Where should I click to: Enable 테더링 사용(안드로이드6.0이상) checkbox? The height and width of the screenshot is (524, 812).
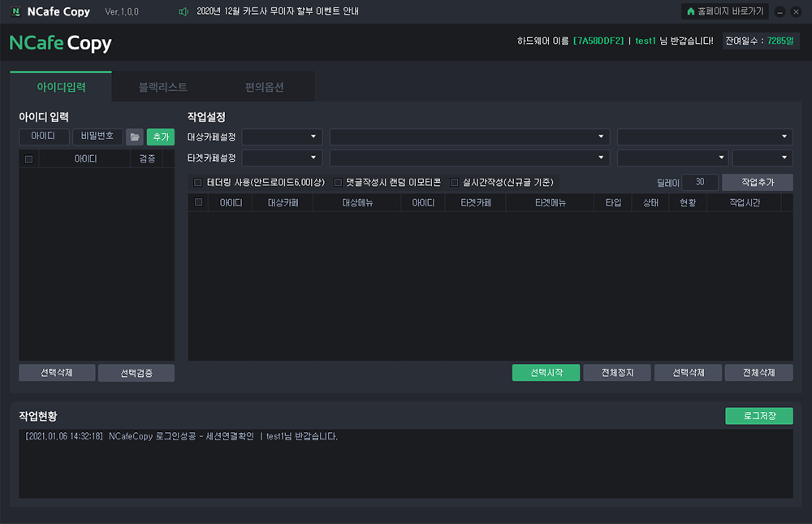tap(197, 183)
